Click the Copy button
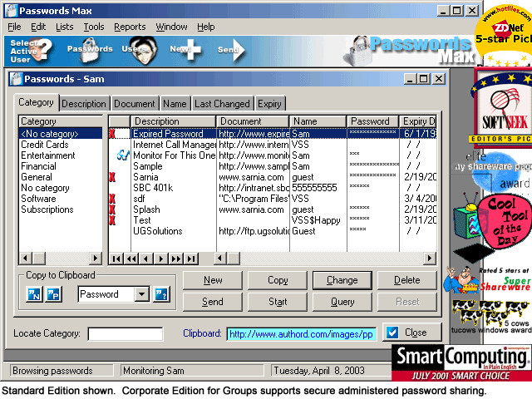The height and width of the screenshot is (399, 532). 278,280
